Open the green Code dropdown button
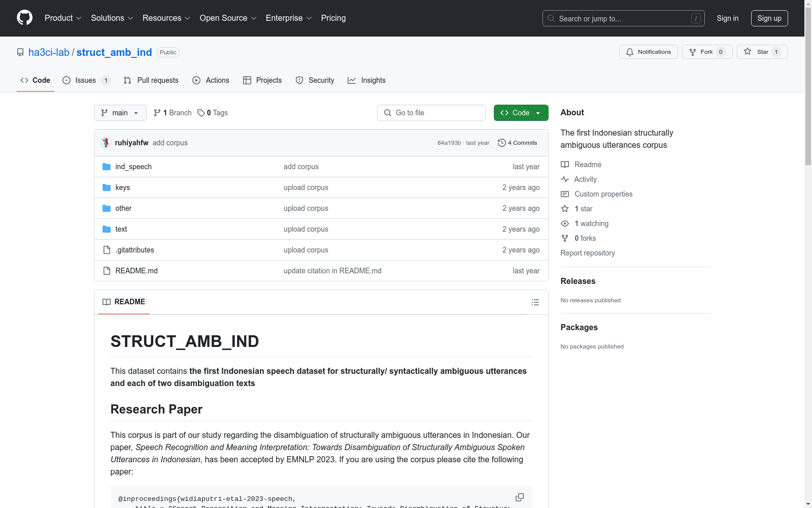812x508 pixels. point(521,113)
